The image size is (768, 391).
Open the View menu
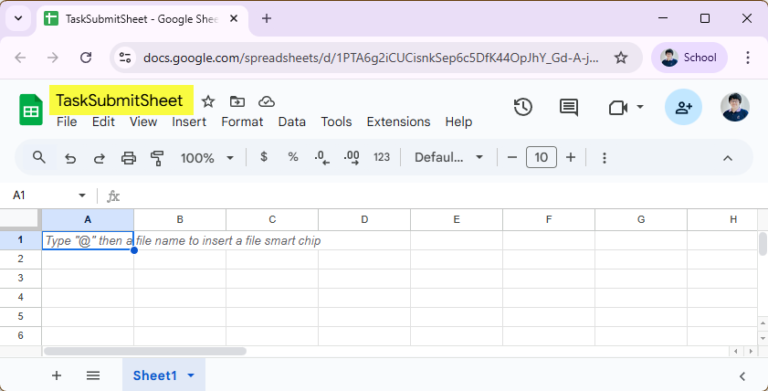pyautogui.click(x=143, y=122)
